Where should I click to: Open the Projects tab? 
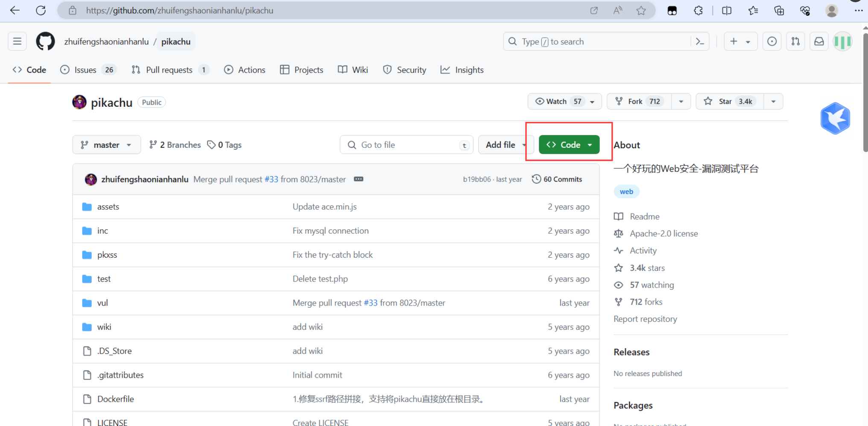(x=301, y=70)
